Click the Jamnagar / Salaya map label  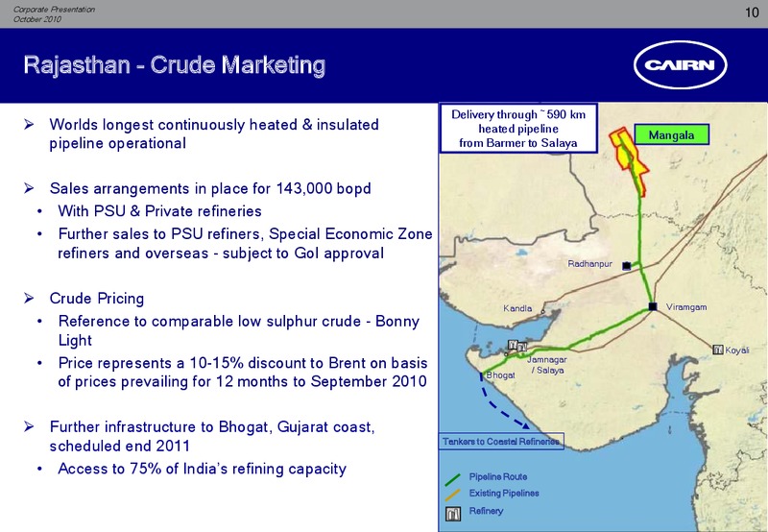coord(547,365)
